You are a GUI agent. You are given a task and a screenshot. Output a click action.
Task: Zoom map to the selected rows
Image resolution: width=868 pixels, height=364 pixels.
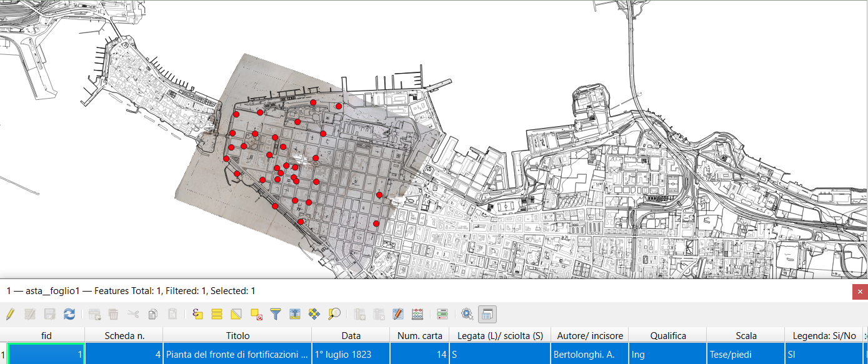[335, 314]
